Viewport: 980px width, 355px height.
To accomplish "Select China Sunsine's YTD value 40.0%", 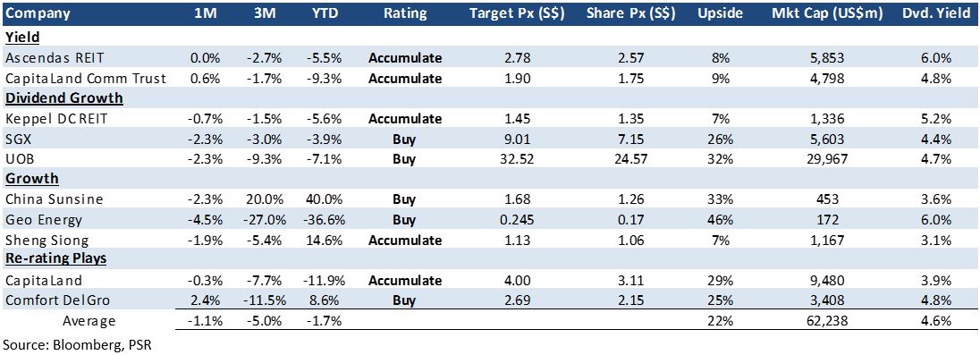I will 323,199.
